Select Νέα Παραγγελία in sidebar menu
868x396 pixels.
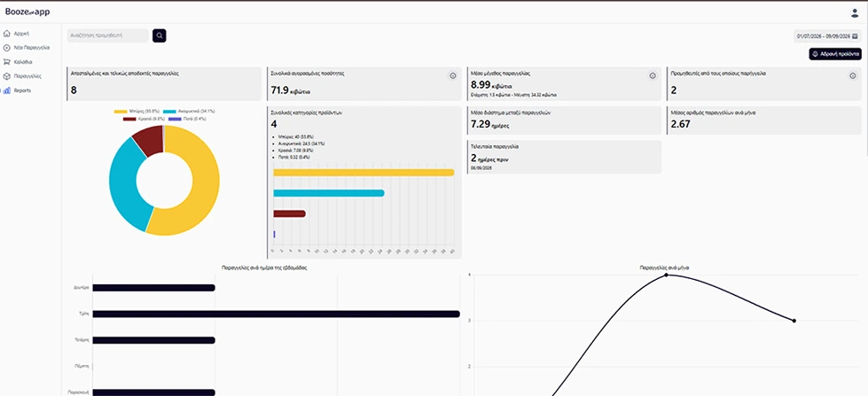27,48
